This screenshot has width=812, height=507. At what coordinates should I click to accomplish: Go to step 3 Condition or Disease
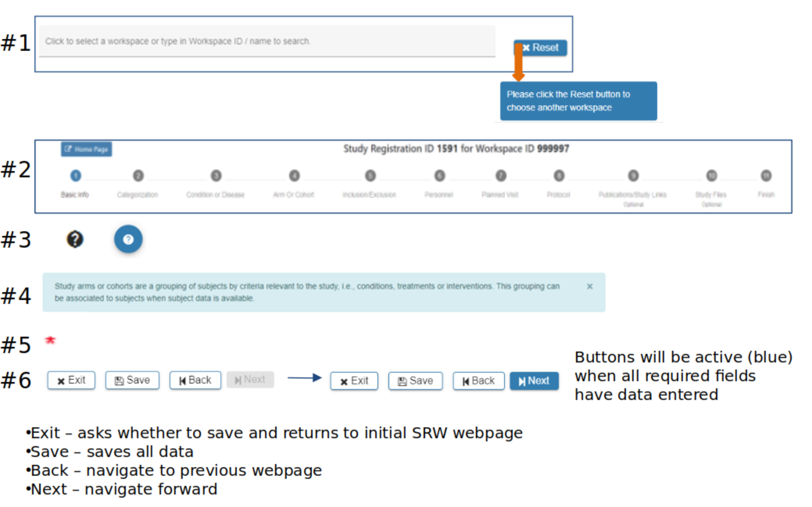click(216, 176)
